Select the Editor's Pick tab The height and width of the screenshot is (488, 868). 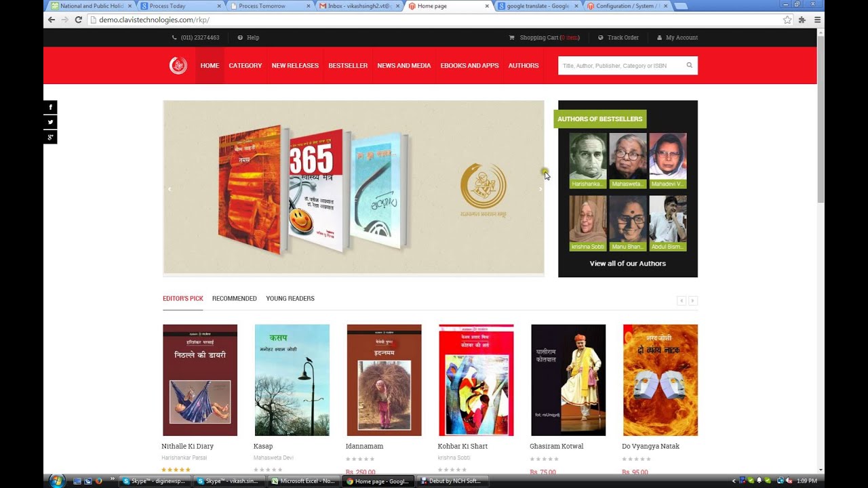pyautogui.click(x=182, y=298)
